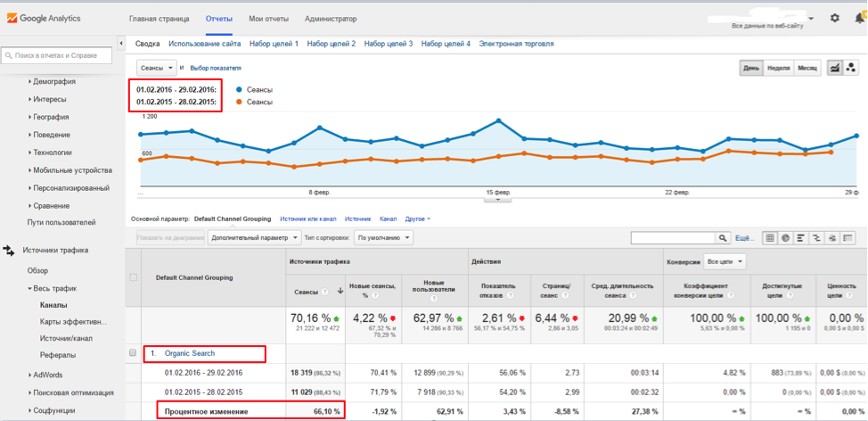The width and height of the screenshot is (868, 421).
Task: Switch to pie chart percentage view
Action: pos(785,237)
